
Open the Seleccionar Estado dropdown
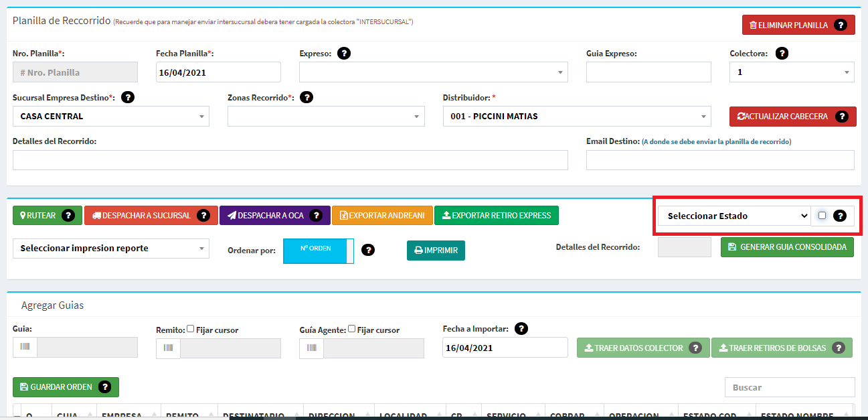coord(734,216)
